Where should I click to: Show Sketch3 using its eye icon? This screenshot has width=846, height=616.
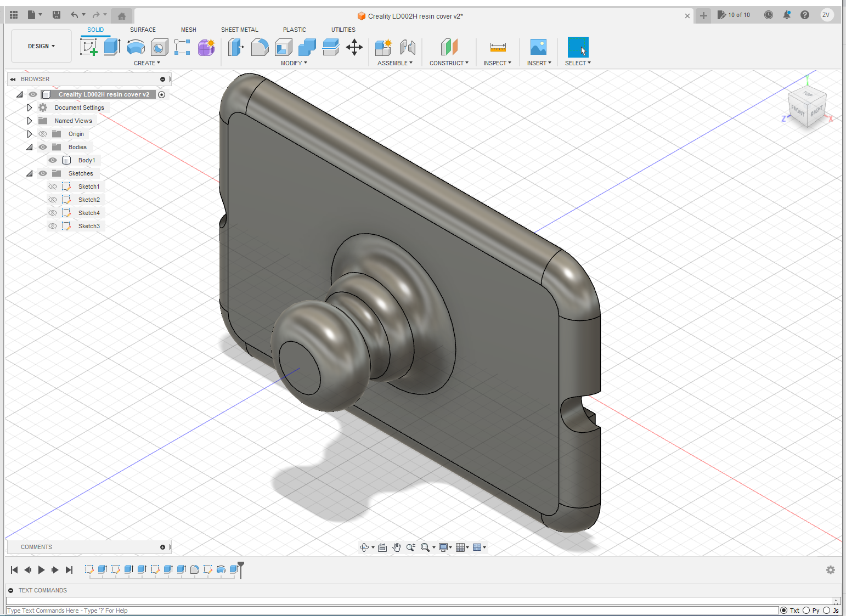tap(53, 226)
